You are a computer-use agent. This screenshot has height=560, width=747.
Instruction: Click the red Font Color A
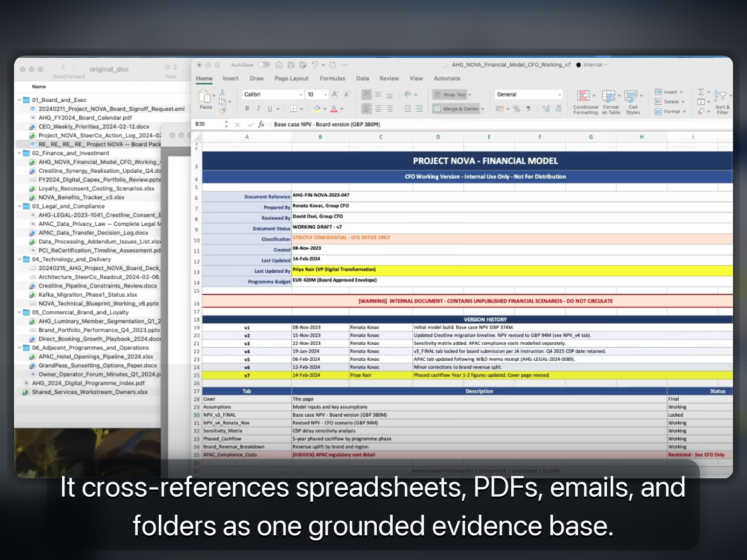point(334,108)
